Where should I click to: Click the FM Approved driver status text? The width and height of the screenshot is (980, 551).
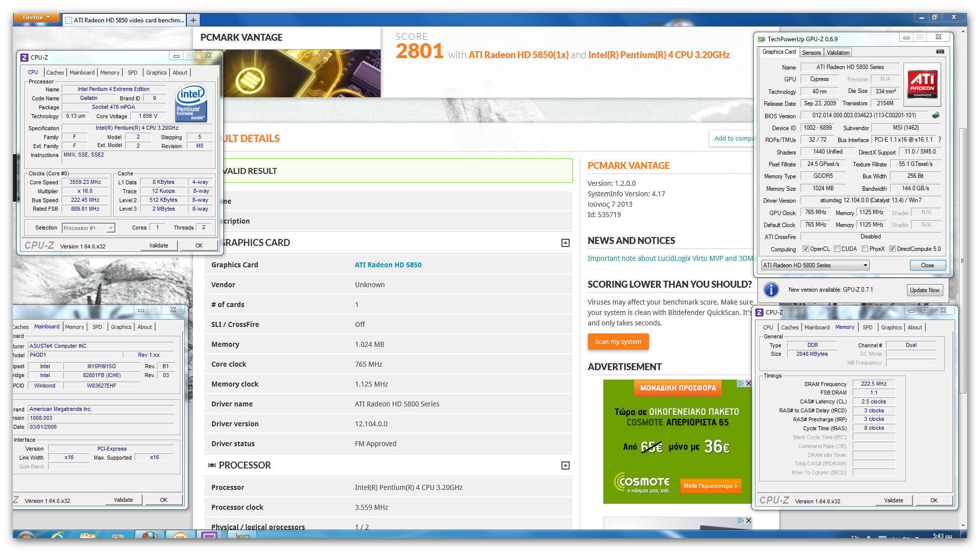pyautogui.click(x=375, y=444)
